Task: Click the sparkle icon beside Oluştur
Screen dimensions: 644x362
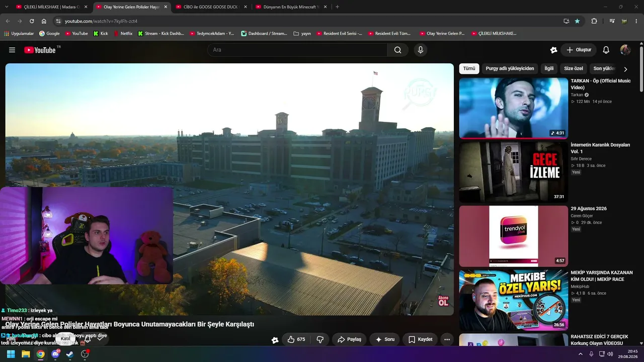Action: (x=554, y=50)
